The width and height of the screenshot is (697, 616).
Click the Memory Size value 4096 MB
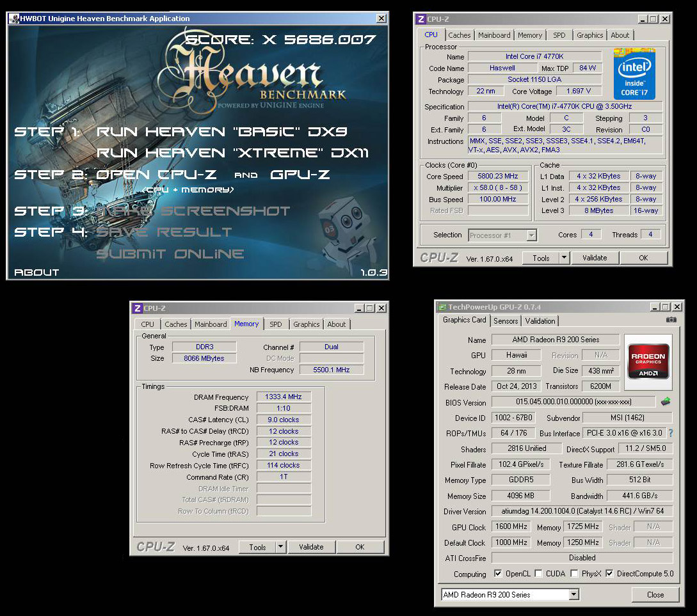coord(520,495)
